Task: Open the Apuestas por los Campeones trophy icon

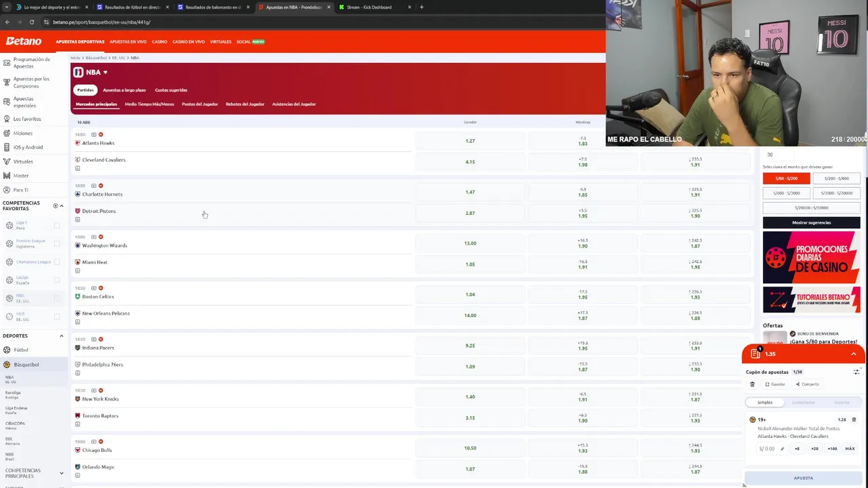Action: [x=6, y=83]
